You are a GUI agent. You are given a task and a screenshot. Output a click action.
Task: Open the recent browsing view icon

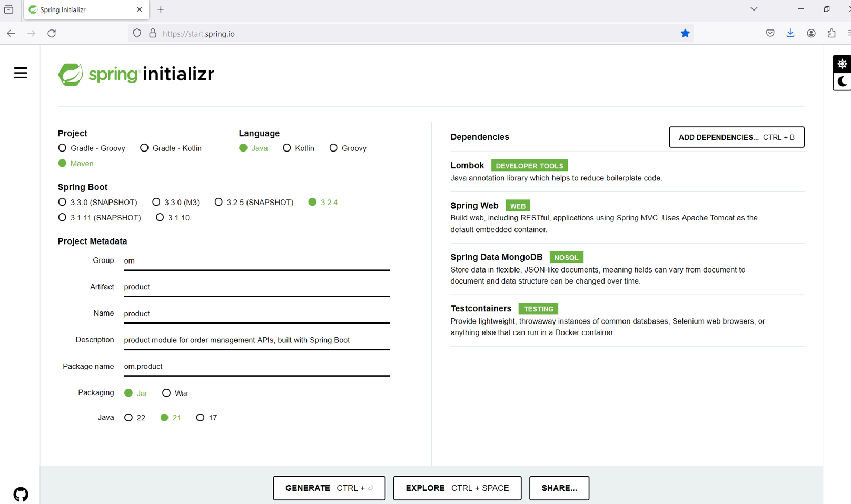[x=9, y=9]
